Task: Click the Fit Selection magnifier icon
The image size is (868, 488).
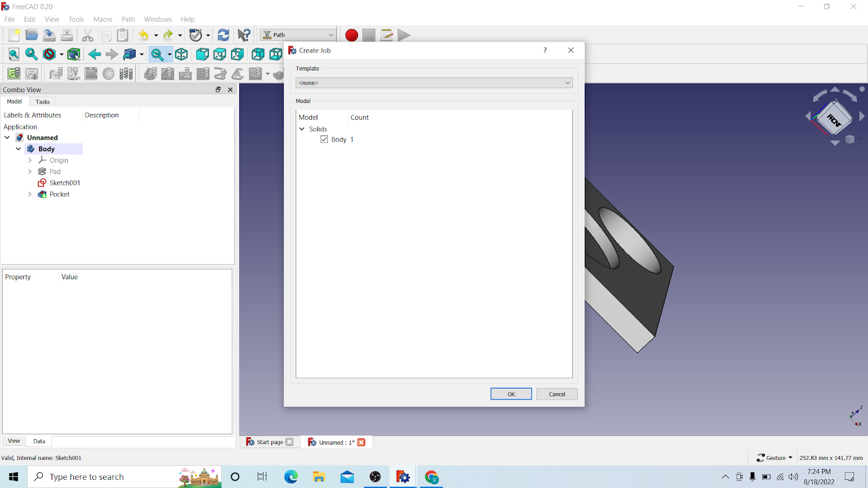Action: pos(31,54)
